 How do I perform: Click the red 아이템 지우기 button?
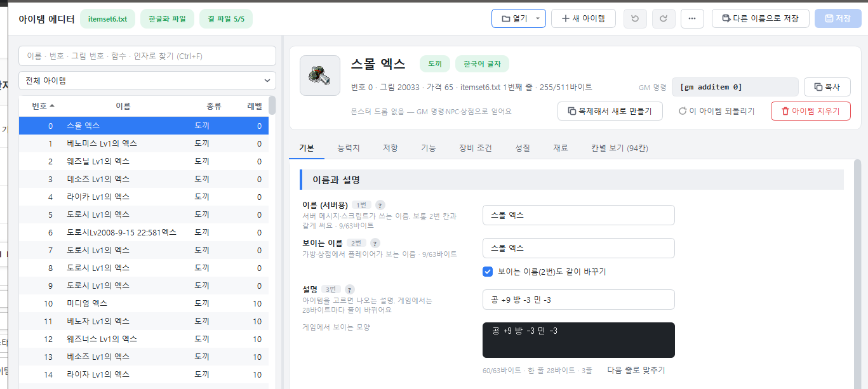click(811, 111)
